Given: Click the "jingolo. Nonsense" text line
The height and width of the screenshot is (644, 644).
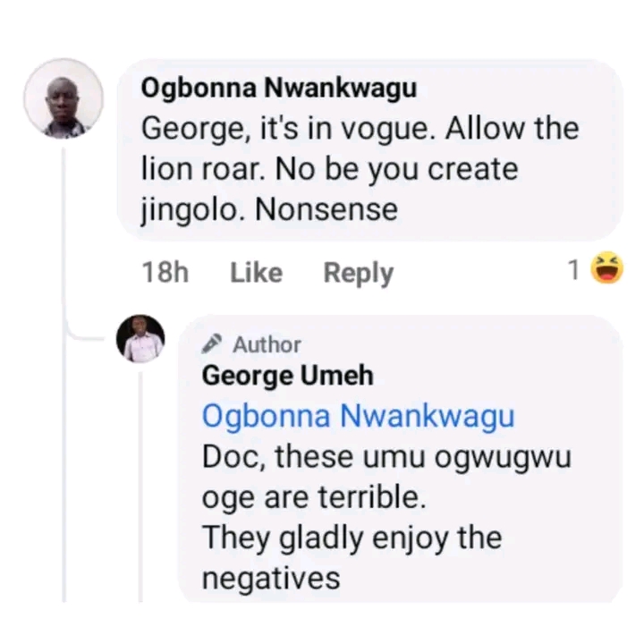Looking at the screenshot, I should click(269, 210).
